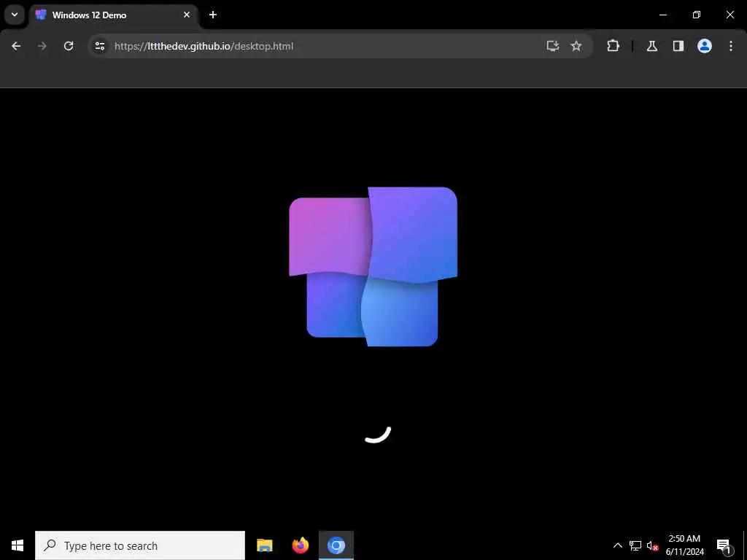Open Chrome's three-dot menu

731,46
